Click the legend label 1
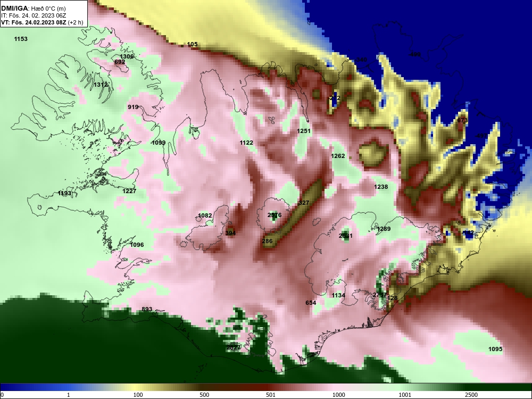The image size is (532, 399). tap(69, 395)
